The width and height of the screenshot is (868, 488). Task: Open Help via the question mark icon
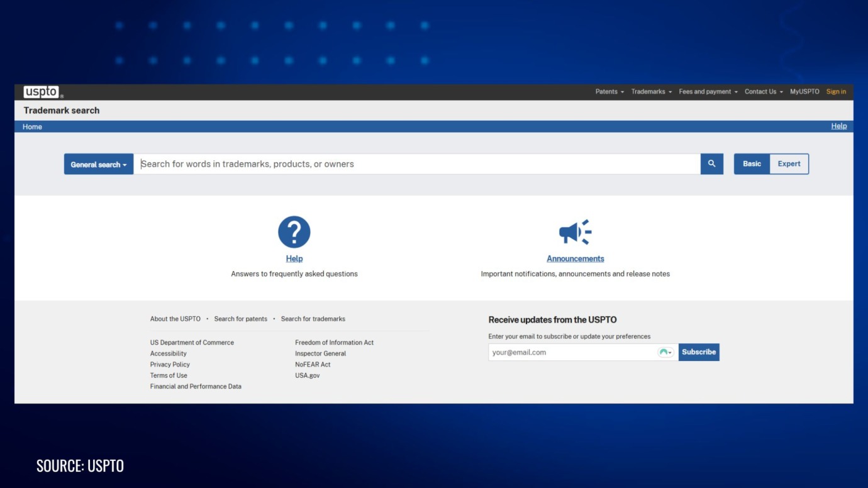pos(294,231)
